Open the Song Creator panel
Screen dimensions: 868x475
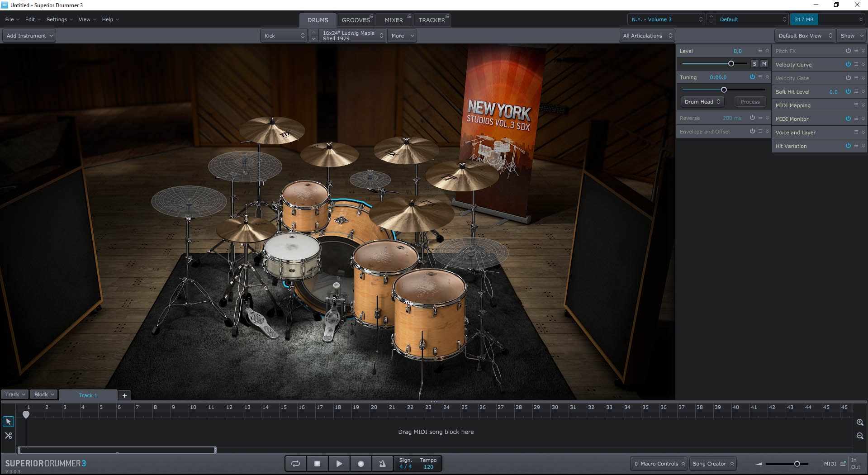[712, 464]
